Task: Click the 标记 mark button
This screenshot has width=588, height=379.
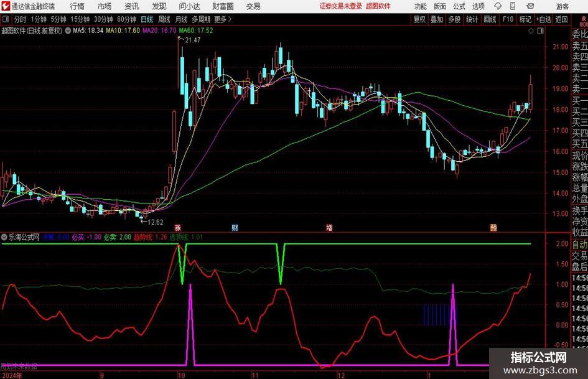Action: pos(525,19)
